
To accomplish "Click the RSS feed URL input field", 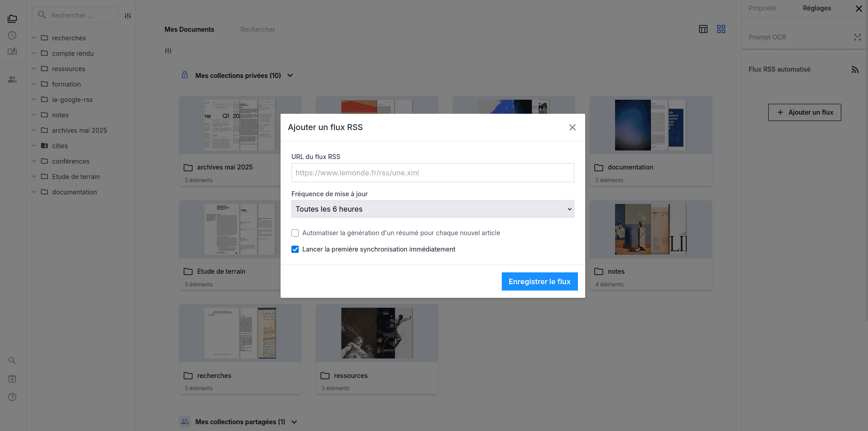I will (432, 173).
